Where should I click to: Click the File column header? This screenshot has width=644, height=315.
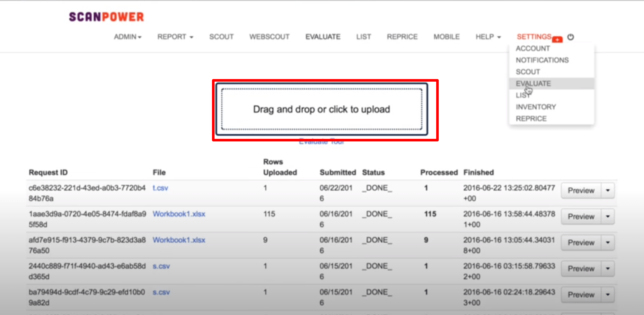pos(159,172)
